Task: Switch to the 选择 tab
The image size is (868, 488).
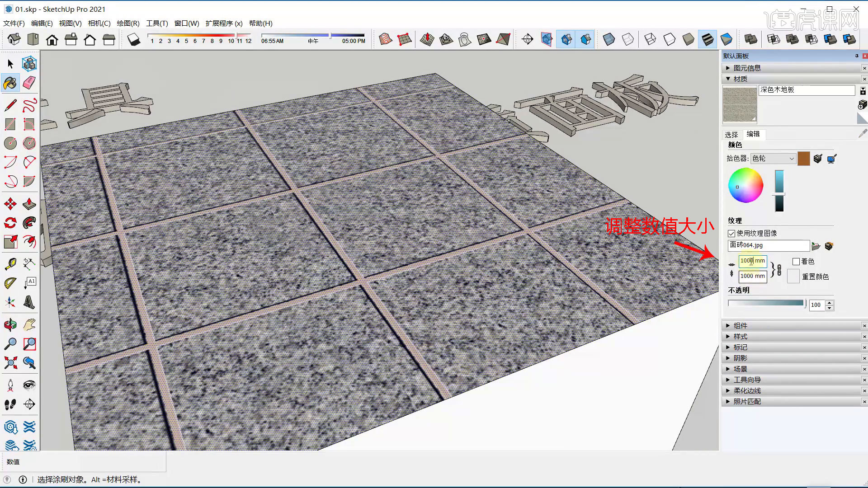Action: pos(731,135)
